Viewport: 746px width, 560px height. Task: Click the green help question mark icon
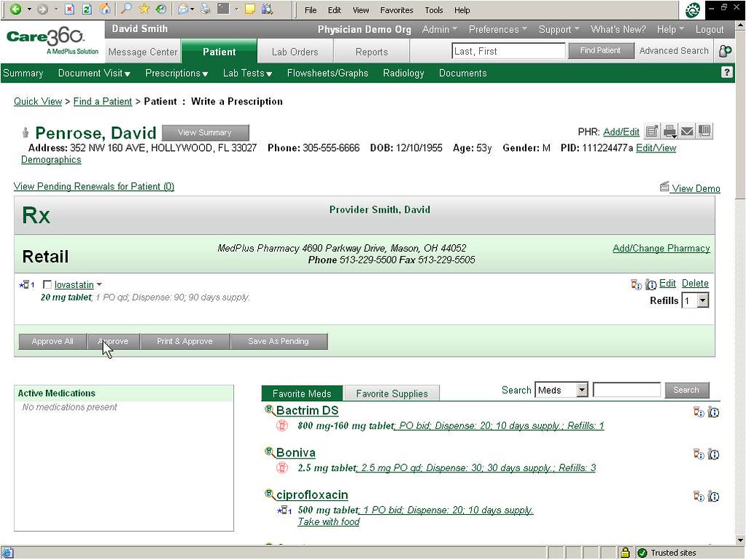726,72
